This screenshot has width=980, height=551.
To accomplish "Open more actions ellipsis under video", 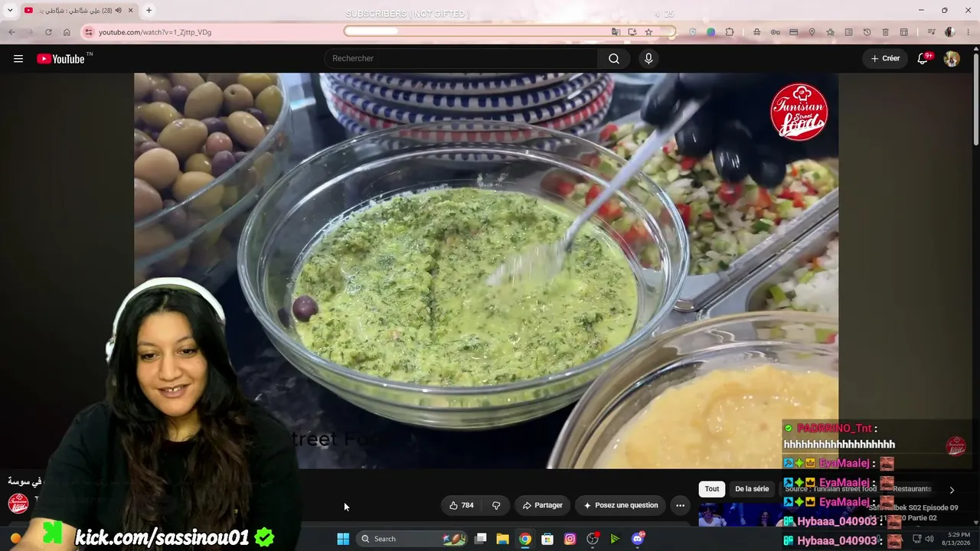I will click(x=680, y=505).
